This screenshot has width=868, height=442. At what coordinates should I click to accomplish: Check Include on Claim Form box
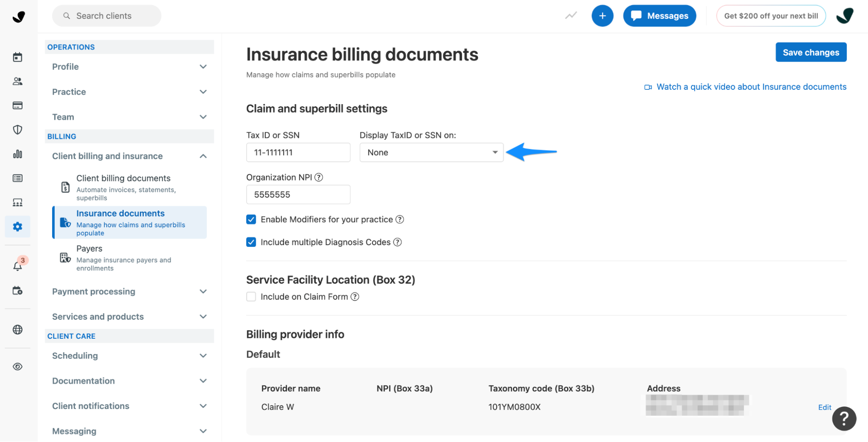click(x=251, y=297)
